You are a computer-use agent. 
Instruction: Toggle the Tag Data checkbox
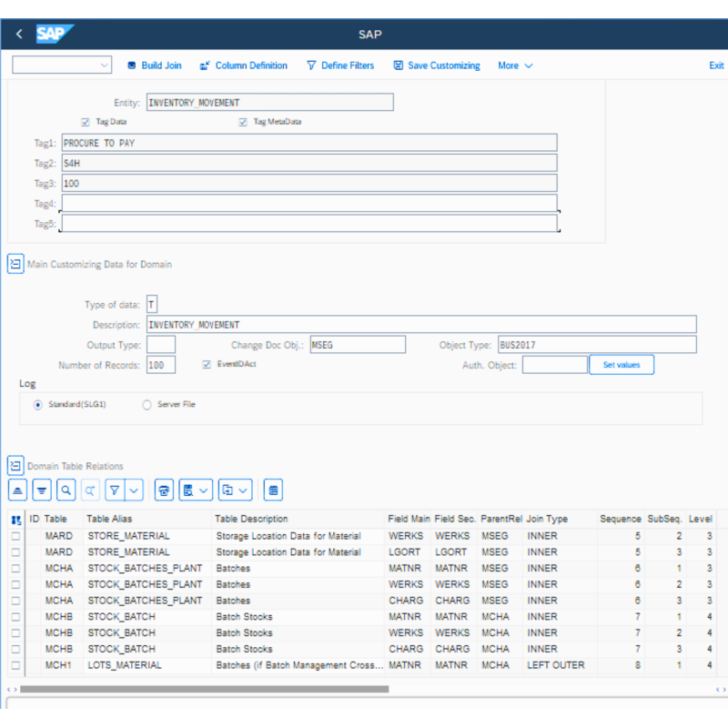[x=86, y=122]
